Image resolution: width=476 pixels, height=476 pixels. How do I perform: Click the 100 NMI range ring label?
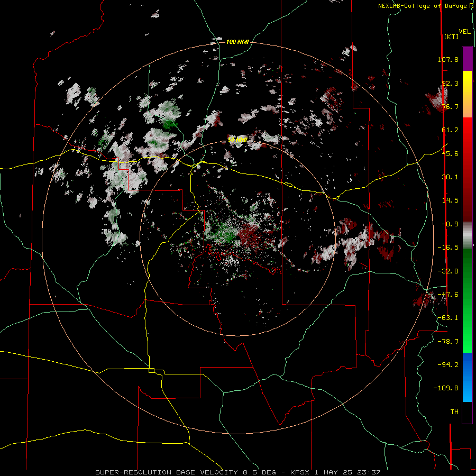point(237,42)
